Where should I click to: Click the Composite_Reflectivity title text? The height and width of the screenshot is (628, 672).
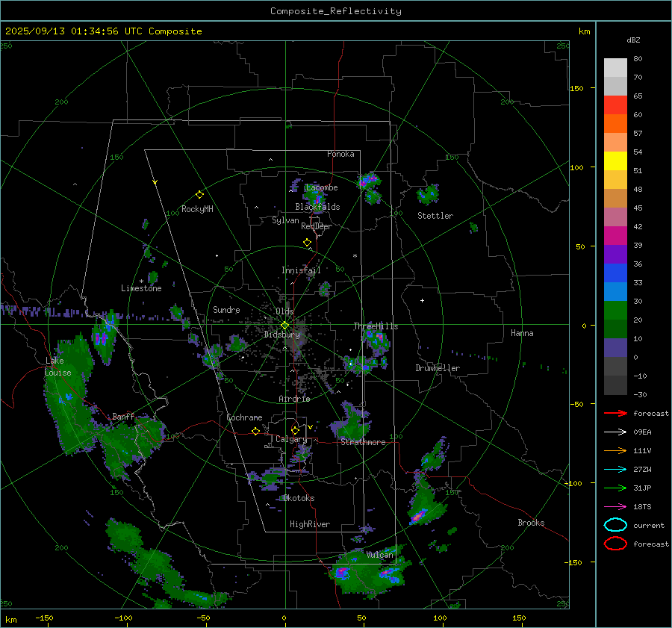(335, 11)
